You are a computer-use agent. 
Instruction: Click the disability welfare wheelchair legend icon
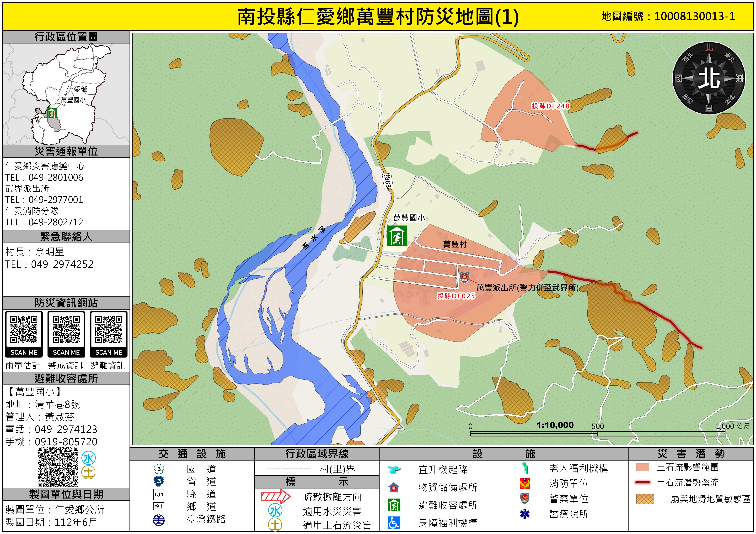click(394, 523)
